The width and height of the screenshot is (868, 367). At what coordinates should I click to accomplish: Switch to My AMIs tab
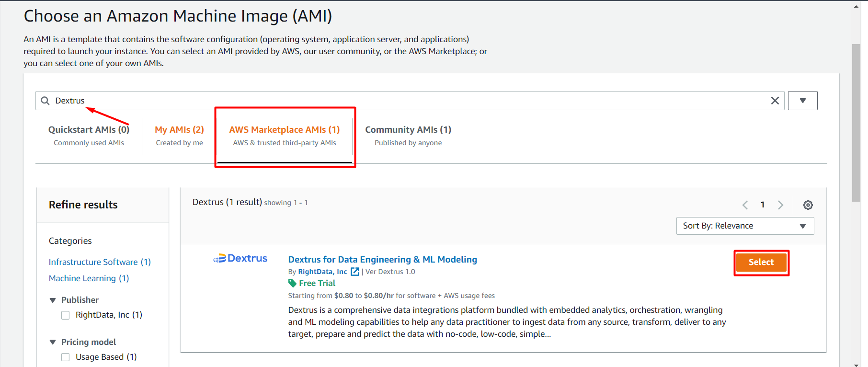179,136
